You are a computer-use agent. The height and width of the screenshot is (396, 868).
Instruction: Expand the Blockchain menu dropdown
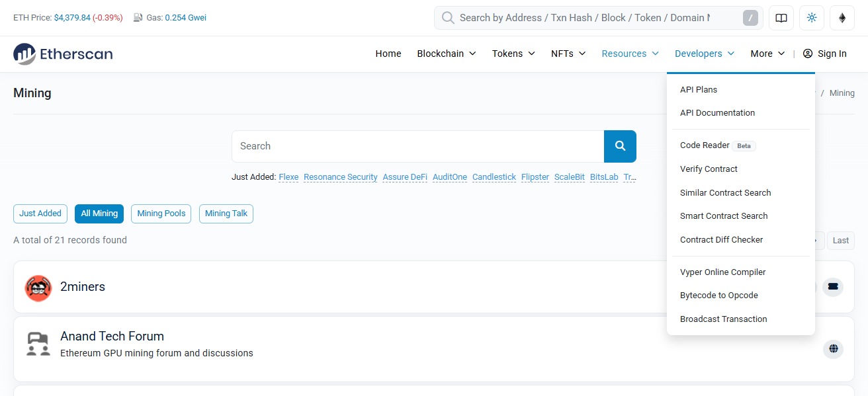[x=447, y=54]
